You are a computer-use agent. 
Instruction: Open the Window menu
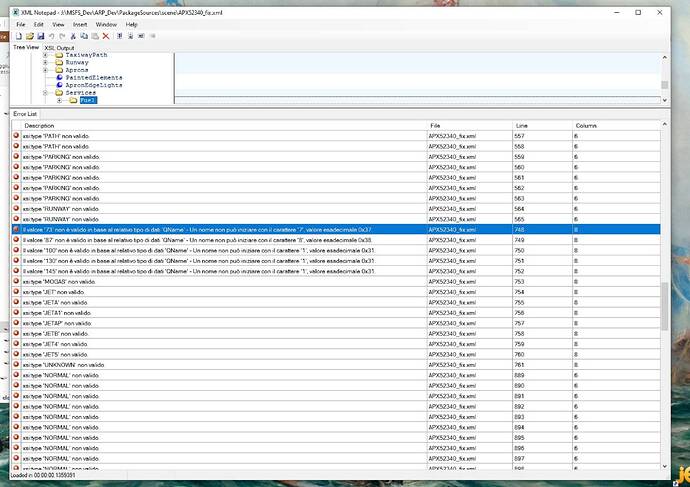[106, 25]
